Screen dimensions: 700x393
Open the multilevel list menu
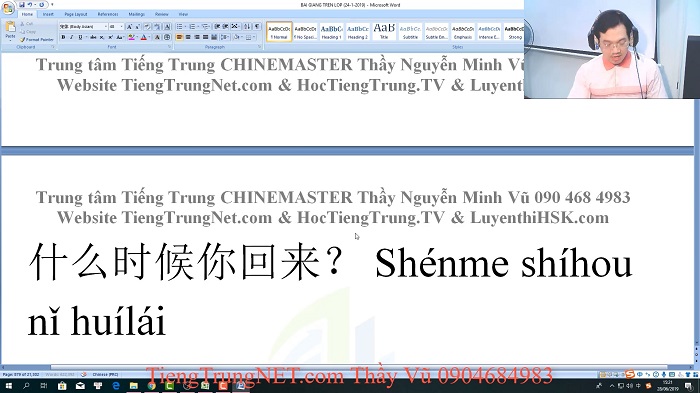(206, 27)
